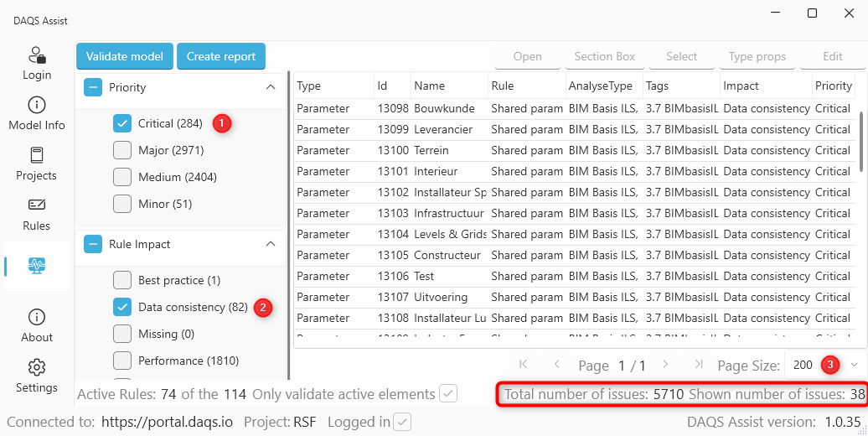
Task: Toggle Only validate active elements checkbox
Action: (449, 394)
